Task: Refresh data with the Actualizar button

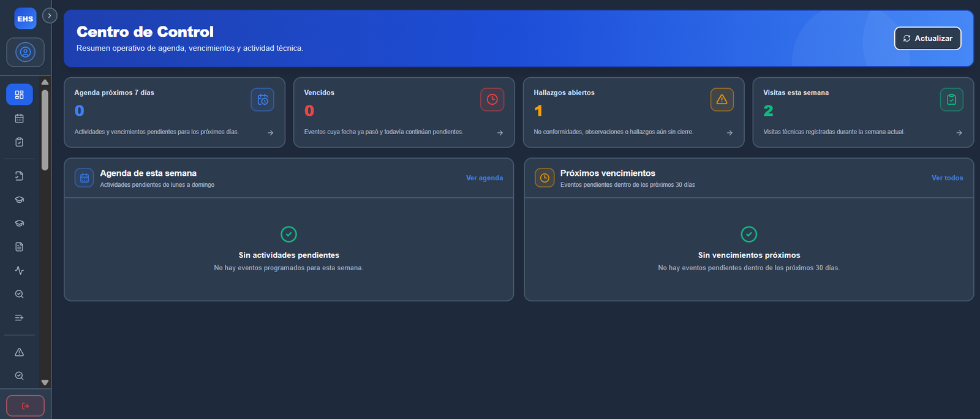Action: point(928,38)
